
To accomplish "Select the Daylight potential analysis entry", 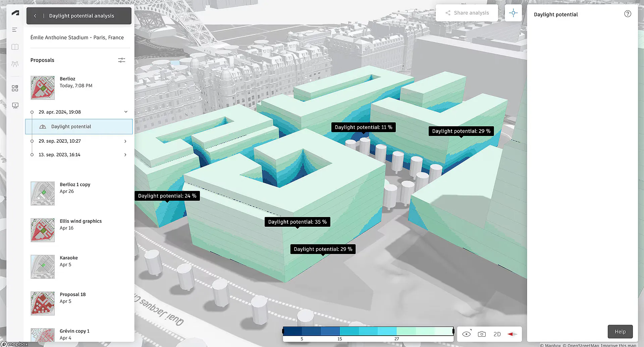I will [79, 127].
